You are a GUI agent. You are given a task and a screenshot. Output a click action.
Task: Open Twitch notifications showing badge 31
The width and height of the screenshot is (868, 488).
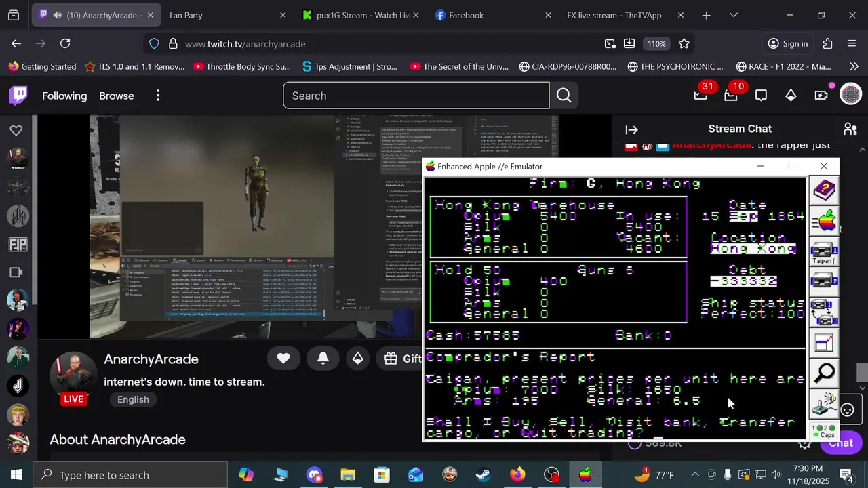tap(701, 95)
